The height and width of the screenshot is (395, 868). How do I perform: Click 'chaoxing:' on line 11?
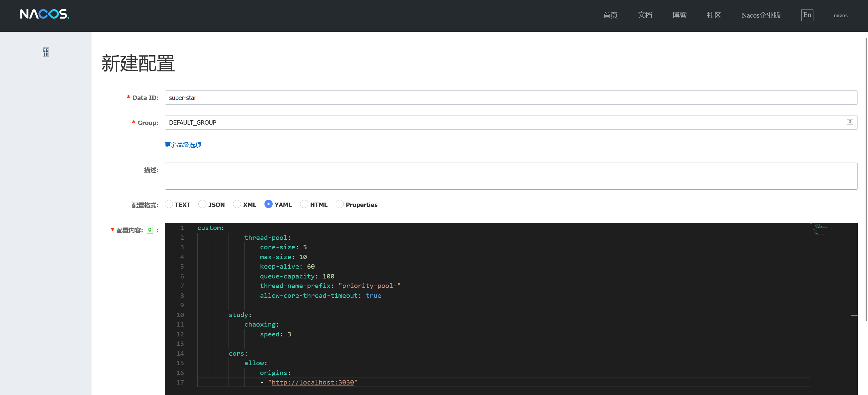[x=262, y=325]
